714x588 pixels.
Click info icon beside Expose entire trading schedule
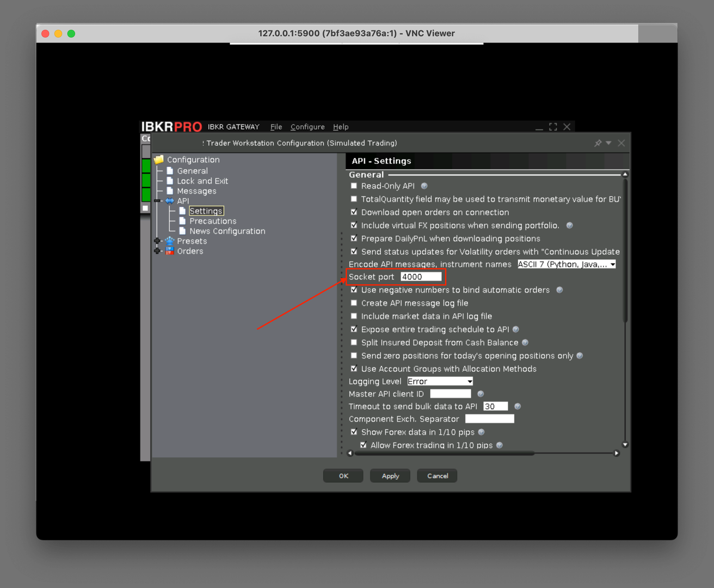516,329
